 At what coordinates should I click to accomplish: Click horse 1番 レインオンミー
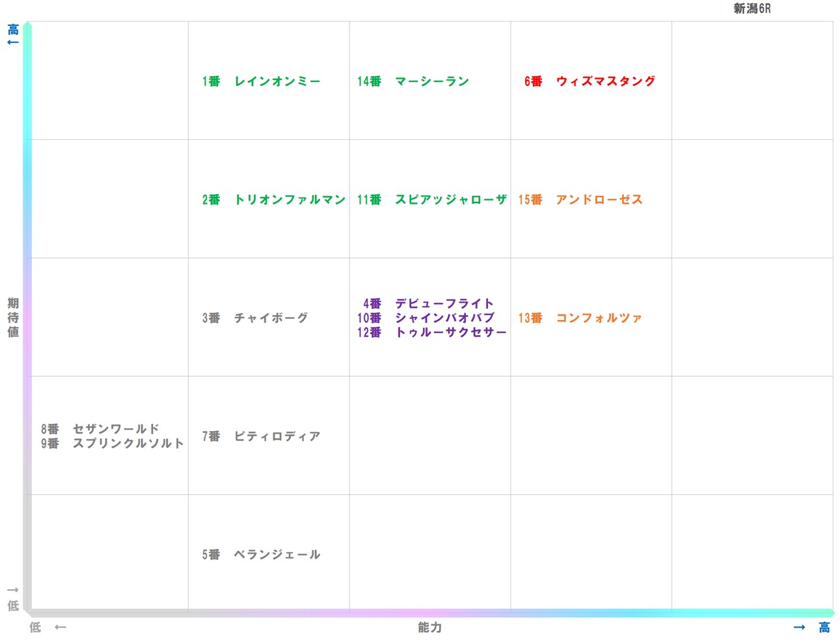coord(261,81)
